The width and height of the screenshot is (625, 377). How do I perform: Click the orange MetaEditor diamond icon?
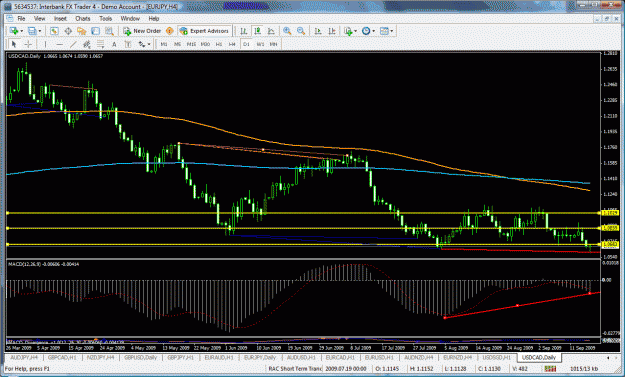pyautogui.click(x=170, y=31)
